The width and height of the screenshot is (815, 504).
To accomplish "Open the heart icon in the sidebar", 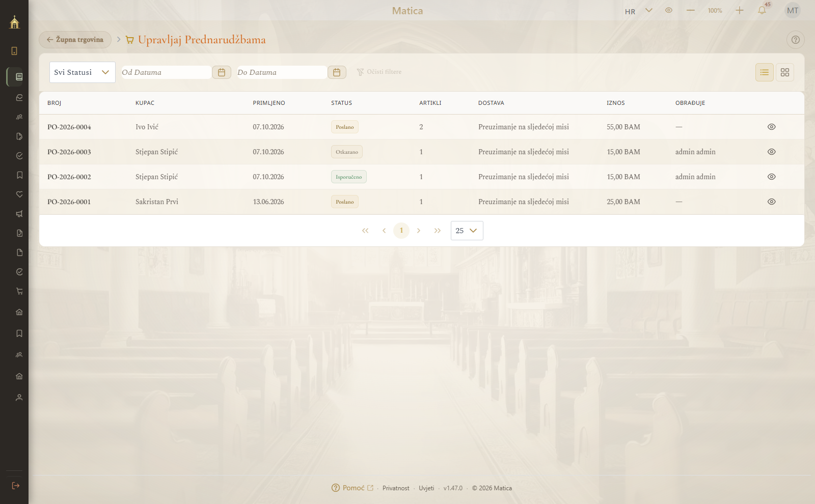I will coord(19,194).
